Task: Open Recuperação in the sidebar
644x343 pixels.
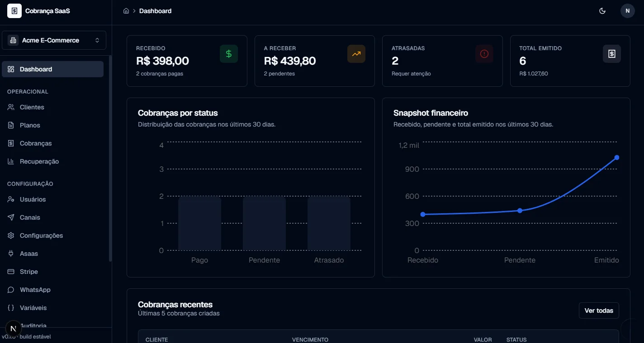Action: 53,161
